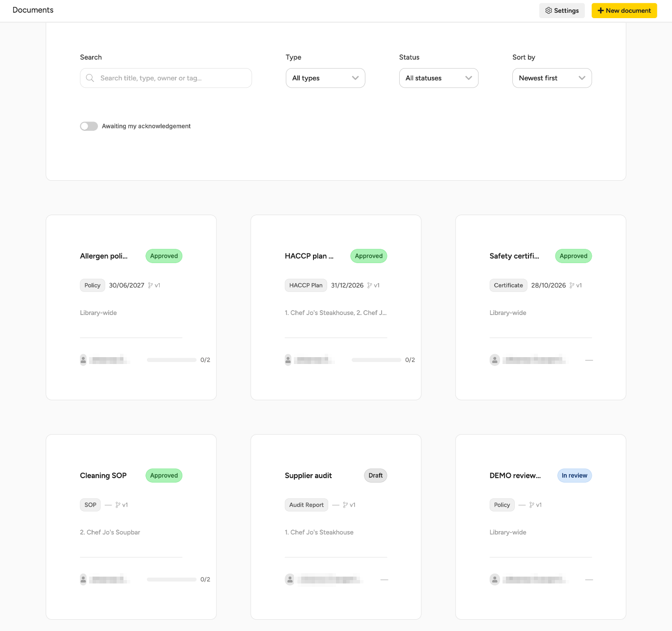This screenshot has width=672, height=631.
Task: Click the Draft badge on the Supplier audit card
Action: (375, 475)
